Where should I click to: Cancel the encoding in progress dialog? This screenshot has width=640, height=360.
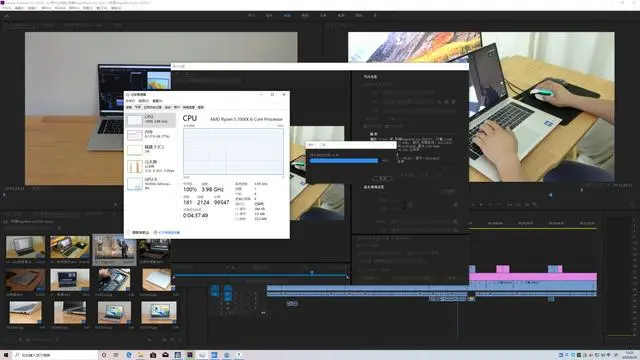382,178
